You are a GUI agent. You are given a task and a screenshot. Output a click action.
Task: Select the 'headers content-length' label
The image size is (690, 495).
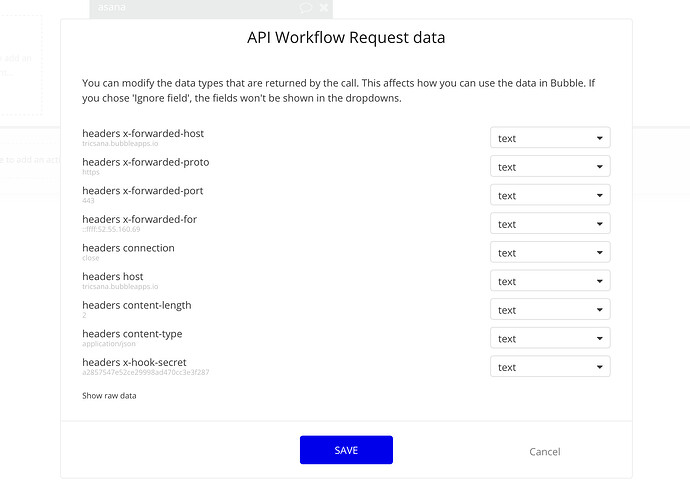(137, 305)
